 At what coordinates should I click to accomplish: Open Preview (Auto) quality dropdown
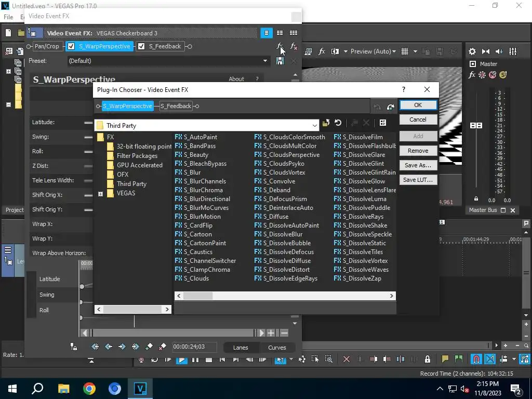click(373, 51)
